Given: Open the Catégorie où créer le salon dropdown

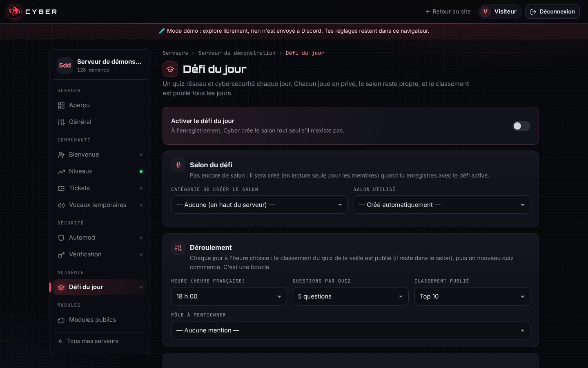Looking at the screenshot, I should 259,205.
